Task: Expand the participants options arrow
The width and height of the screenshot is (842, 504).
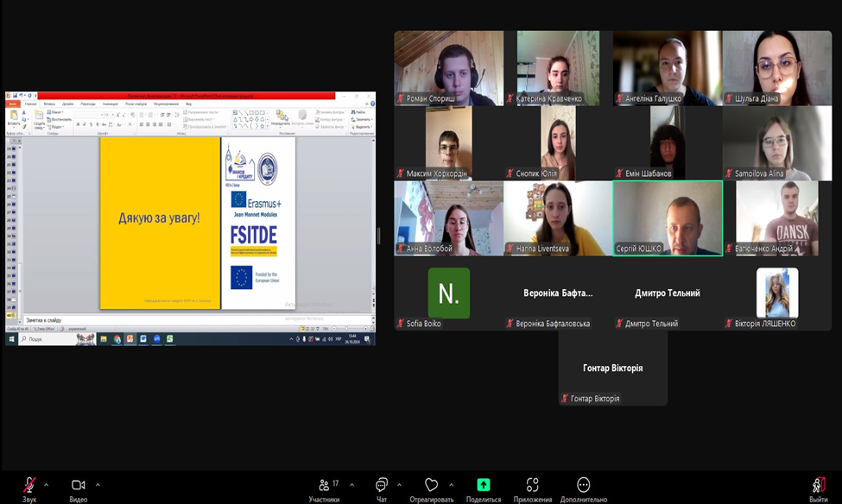Action: click(x=351, y=485)
